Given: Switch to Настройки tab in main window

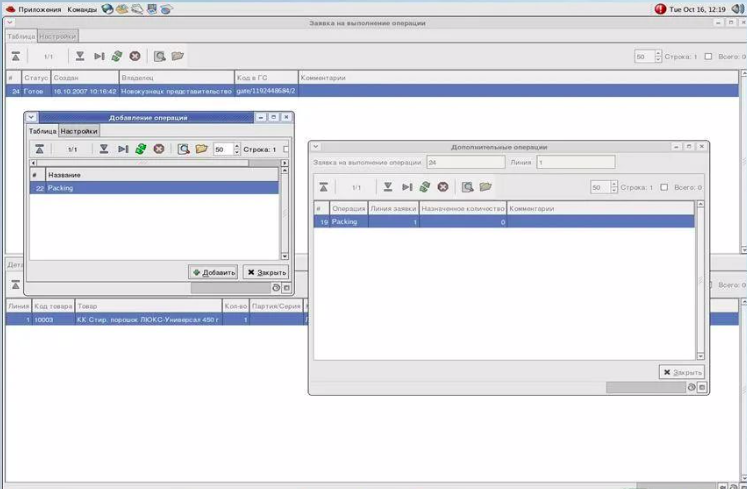Looking at the screenshot, I should coord(58,36).
